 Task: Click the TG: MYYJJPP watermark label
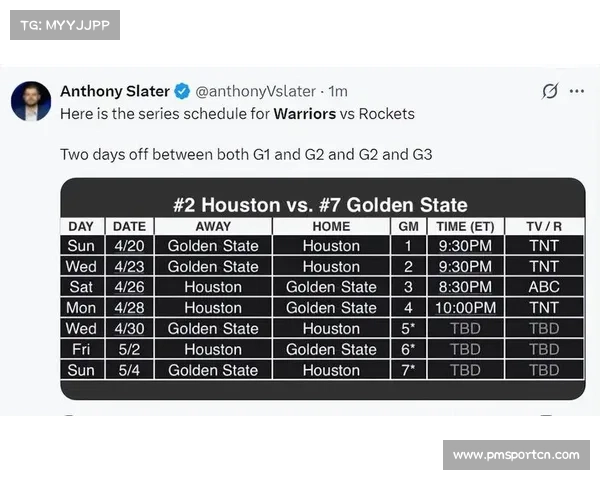pyautogui.click(x=65, y=25)
